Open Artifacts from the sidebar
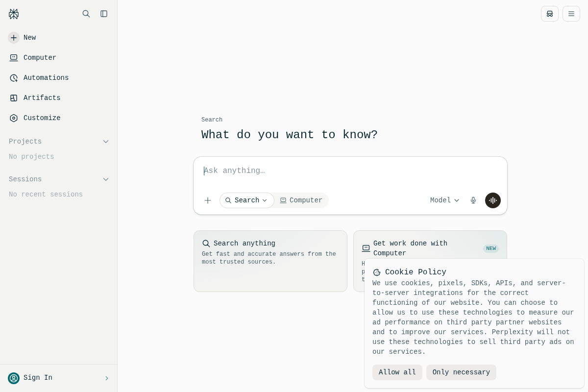This screenshot has height=392, width=588. [59, 98]
